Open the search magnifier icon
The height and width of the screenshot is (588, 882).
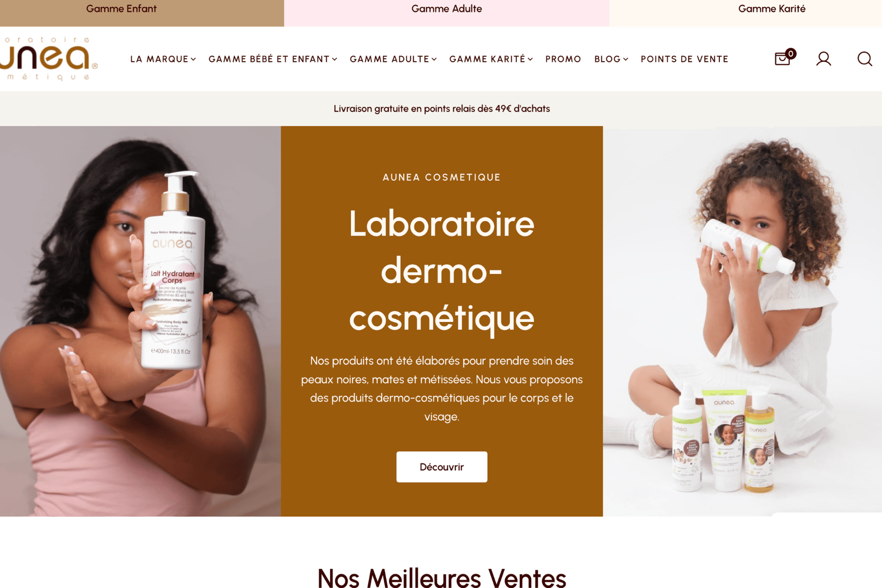[865, 59]
